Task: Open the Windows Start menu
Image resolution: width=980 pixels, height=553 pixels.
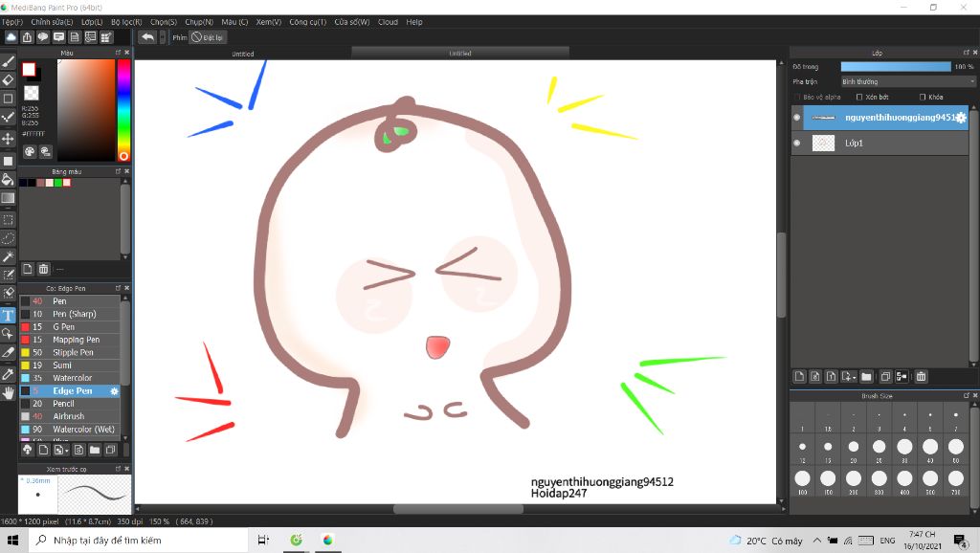Action: coord(13,540)
